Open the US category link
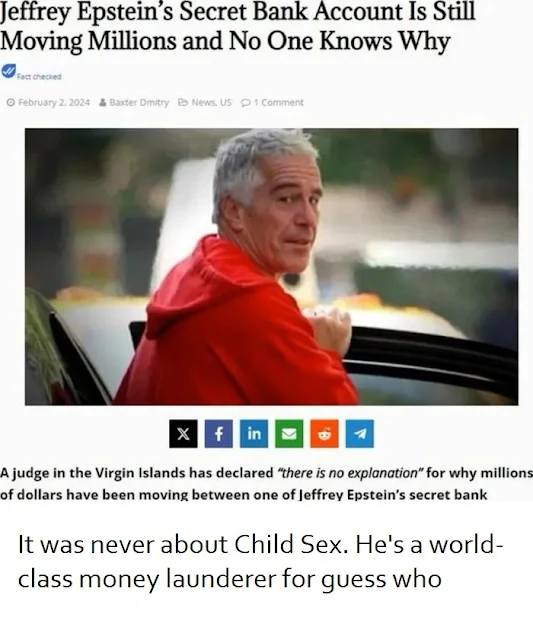This screenshot has height=640, width=533. click(226, 102)
